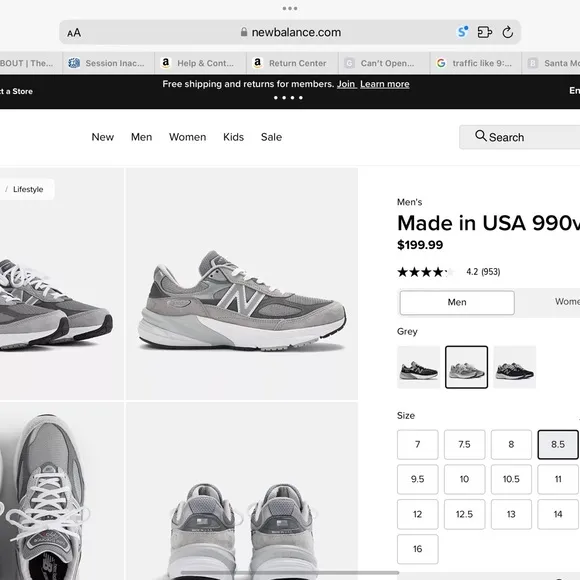Click the search magnifier icon
Viewport: 580px width, 580px height.
click(480, 136)
